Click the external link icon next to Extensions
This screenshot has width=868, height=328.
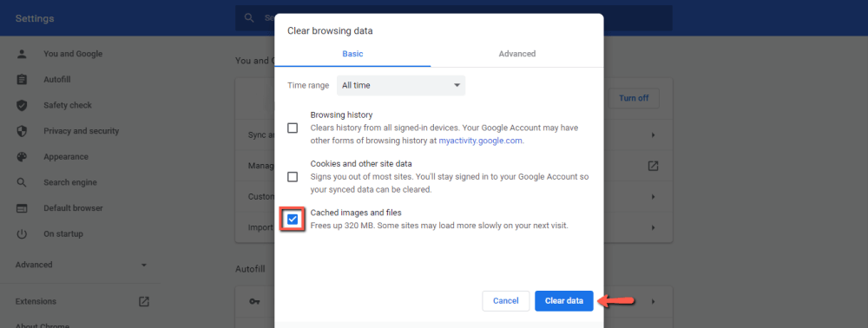coord(144,301)
